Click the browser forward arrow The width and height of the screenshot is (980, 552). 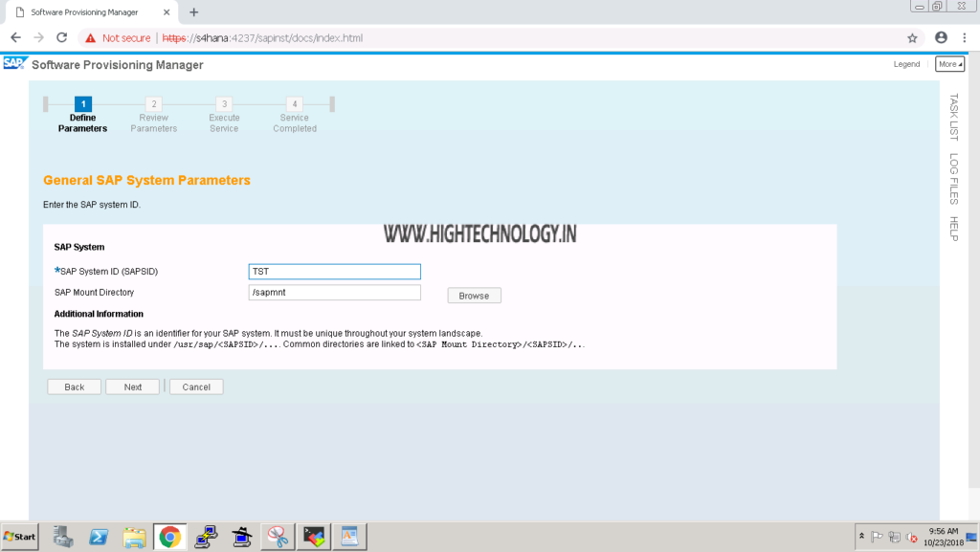pos(38,38)
